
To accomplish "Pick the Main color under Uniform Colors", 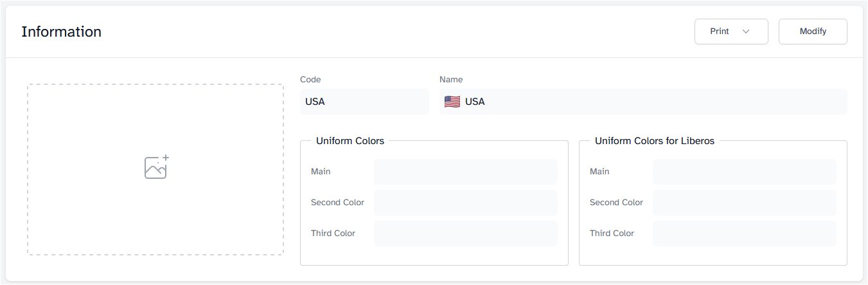I will tap(465, 172).
